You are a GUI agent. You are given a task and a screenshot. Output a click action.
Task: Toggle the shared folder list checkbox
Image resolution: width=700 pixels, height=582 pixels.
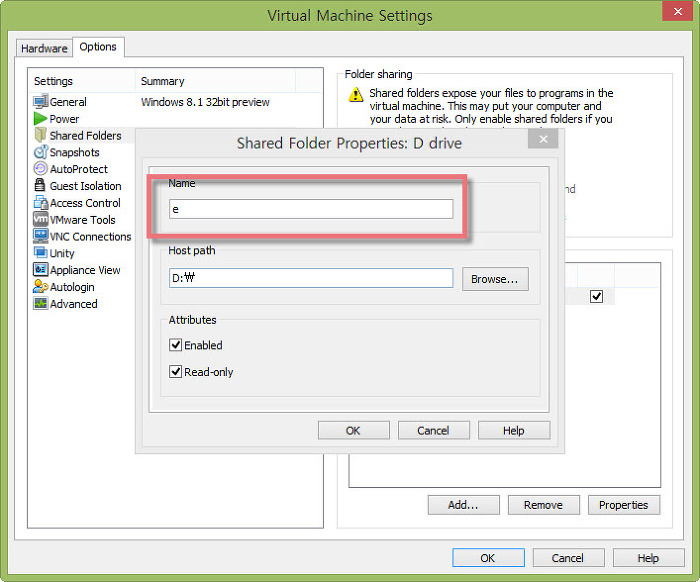pyautogui.click(x=596, y=297)
